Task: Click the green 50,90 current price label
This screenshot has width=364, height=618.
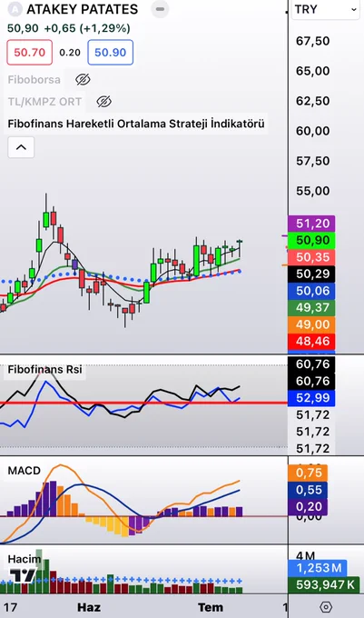Action: coord(311,240)
